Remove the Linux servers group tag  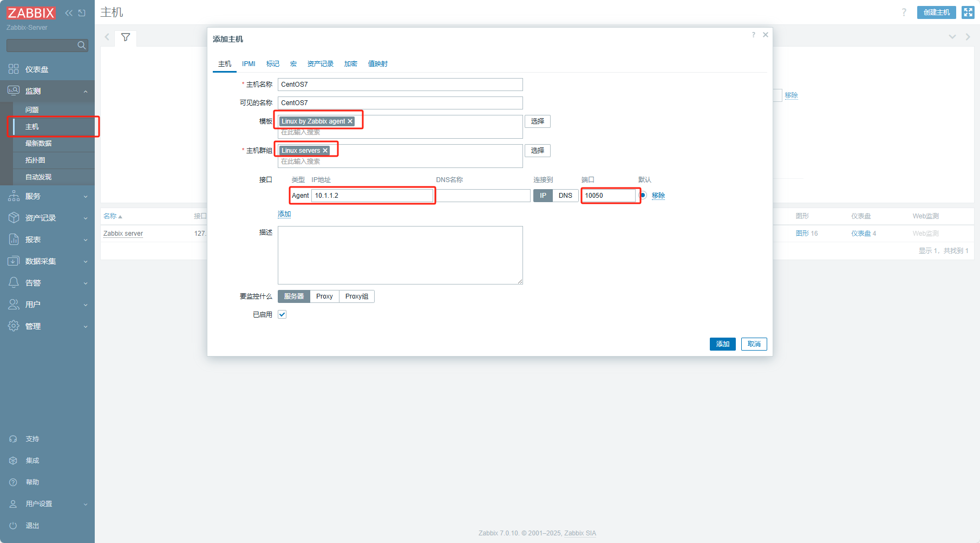coord(325,151)
